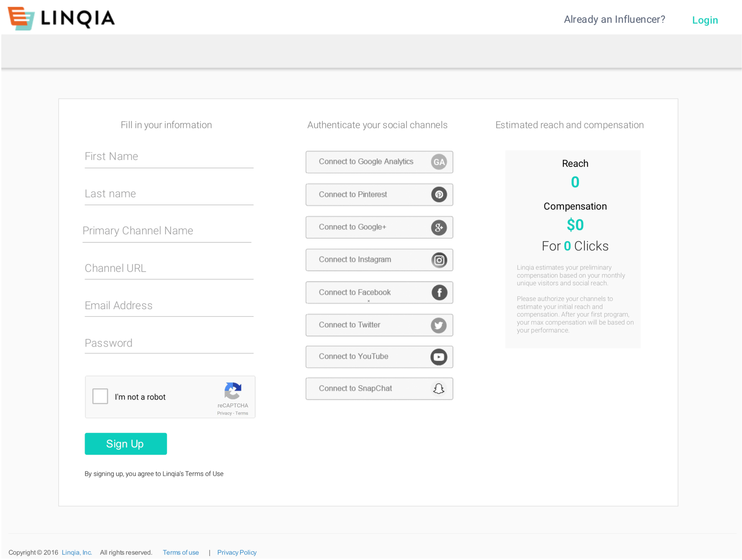This screenshot has width=742, height=560.
Task: Click the "For 0 Clicks" text
Action: click(575, 246)
